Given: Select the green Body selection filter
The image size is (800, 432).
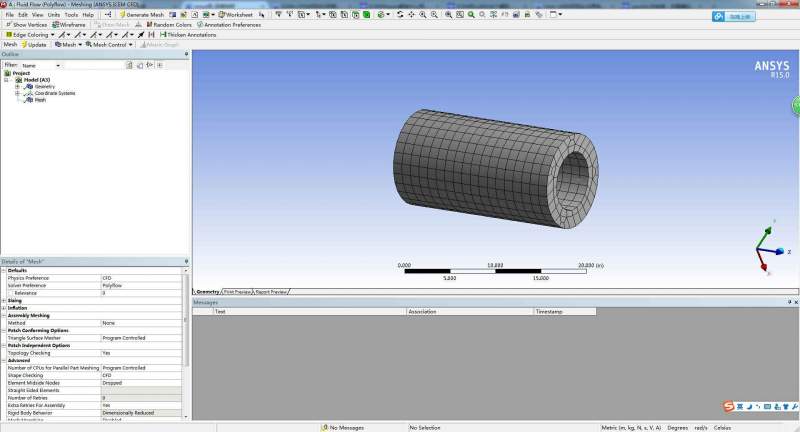Looking at the screenshot, I should 366,15.
